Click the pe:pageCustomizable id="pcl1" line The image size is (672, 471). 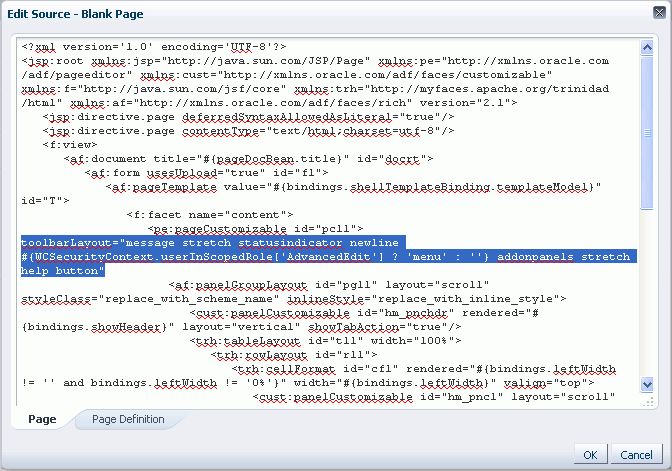pos(255,229)
